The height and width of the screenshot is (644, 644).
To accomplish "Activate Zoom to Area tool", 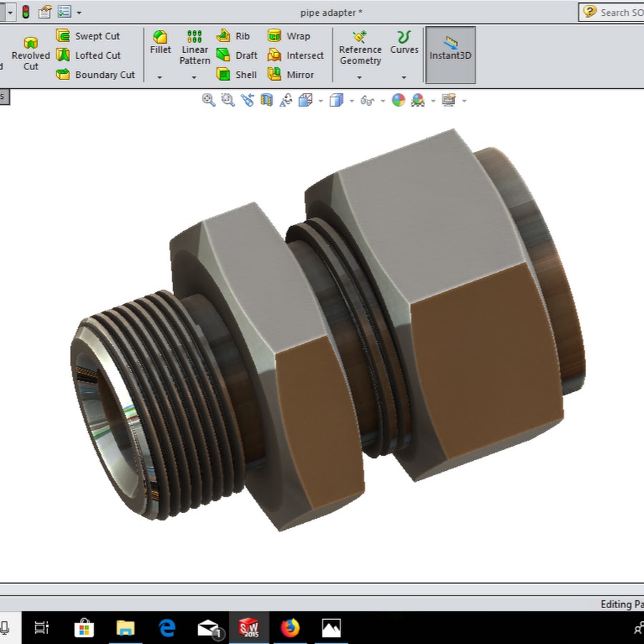I will pyautogui.click(x=228, y=99).
